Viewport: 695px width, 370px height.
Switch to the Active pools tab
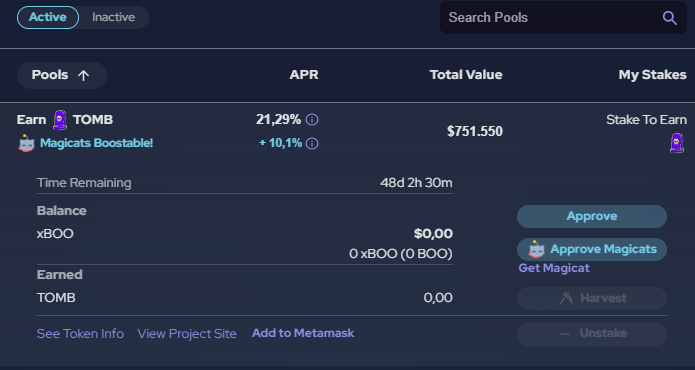tap(48, 17)
